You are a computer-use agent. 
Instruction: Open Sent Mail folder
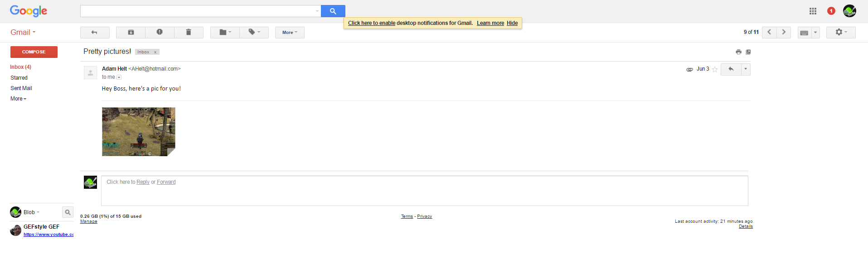[21, 88]
